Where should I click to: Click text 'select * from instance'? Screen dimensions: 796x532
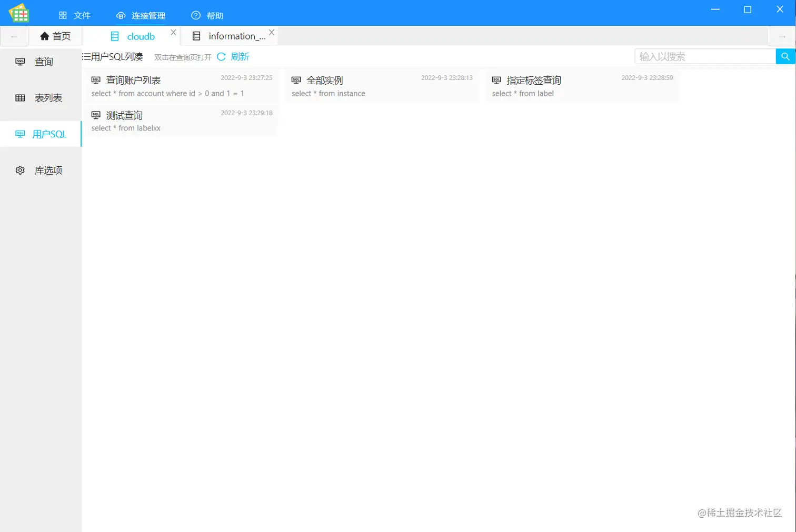(x=329, y=94)
